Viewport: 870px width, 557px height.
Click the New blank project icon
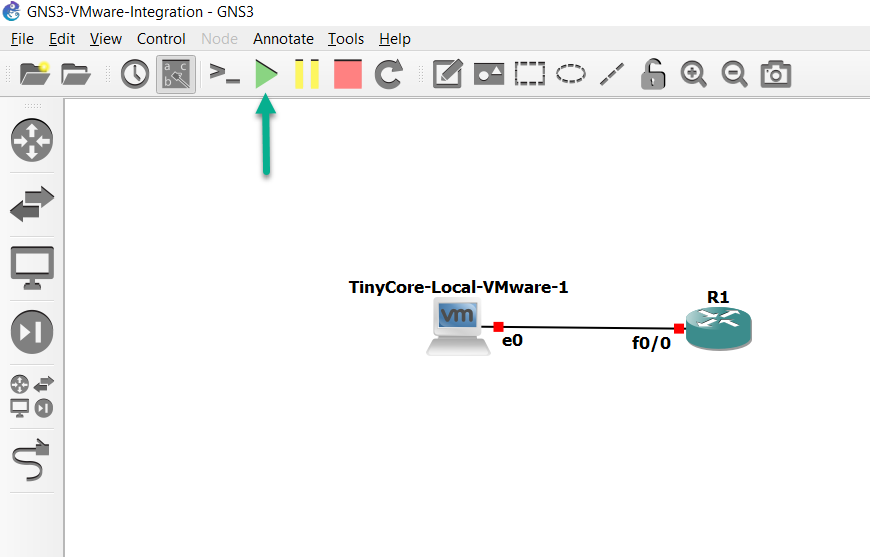pyautogui.click(x=34, y=73)
